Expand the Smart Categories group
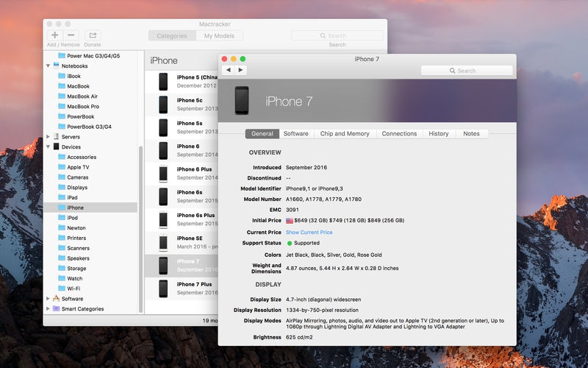 point(48,308)
